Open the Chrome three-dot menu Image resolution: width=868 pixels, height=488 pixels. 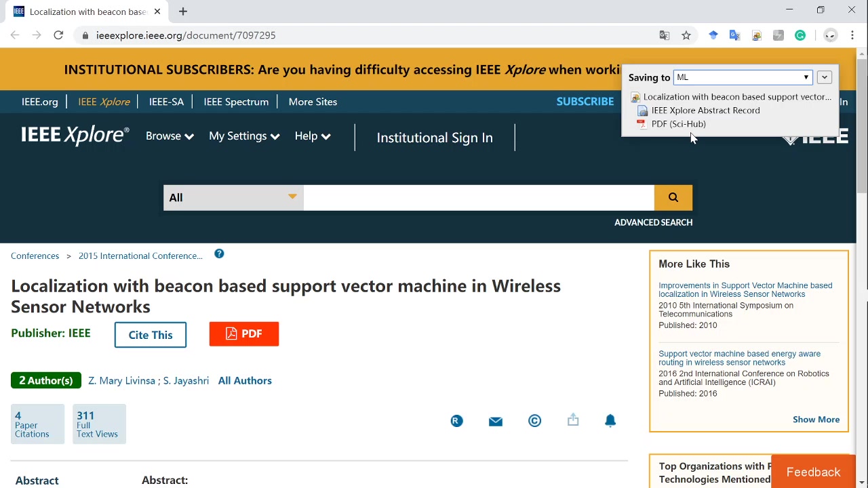[x=852, y=35]
